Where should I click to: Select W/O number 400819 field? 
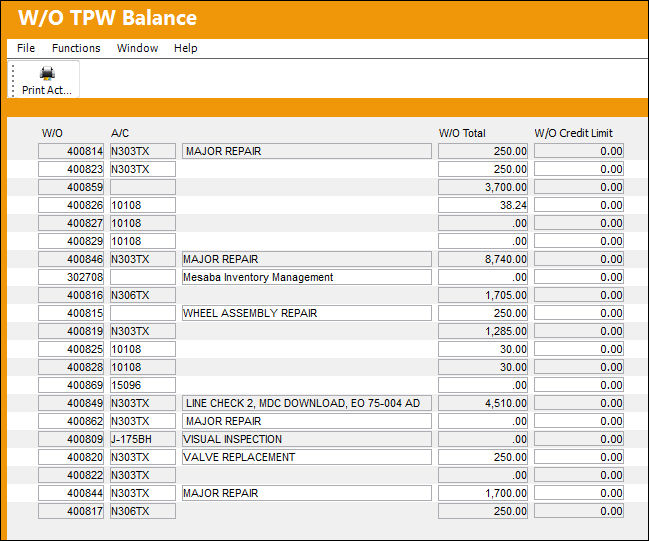coord(71,331)
